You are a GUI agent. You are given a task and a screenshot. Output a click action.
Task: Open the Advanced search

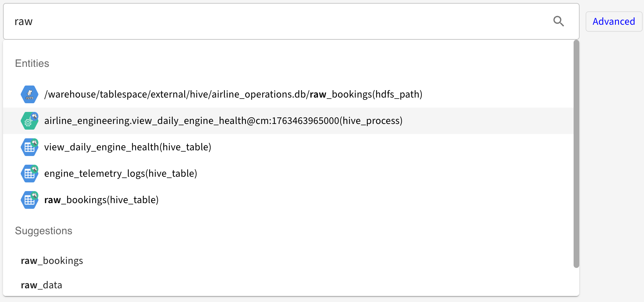pos(614,22)
